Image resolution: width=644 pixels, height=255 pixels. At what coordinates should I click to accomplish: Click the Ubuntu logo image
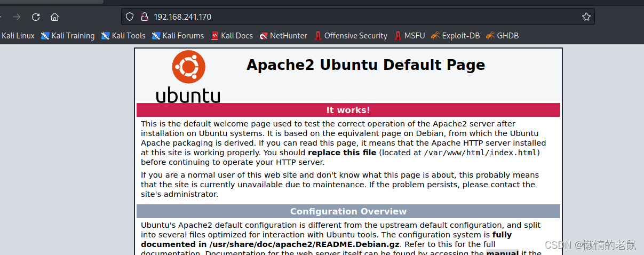(188, 77)
